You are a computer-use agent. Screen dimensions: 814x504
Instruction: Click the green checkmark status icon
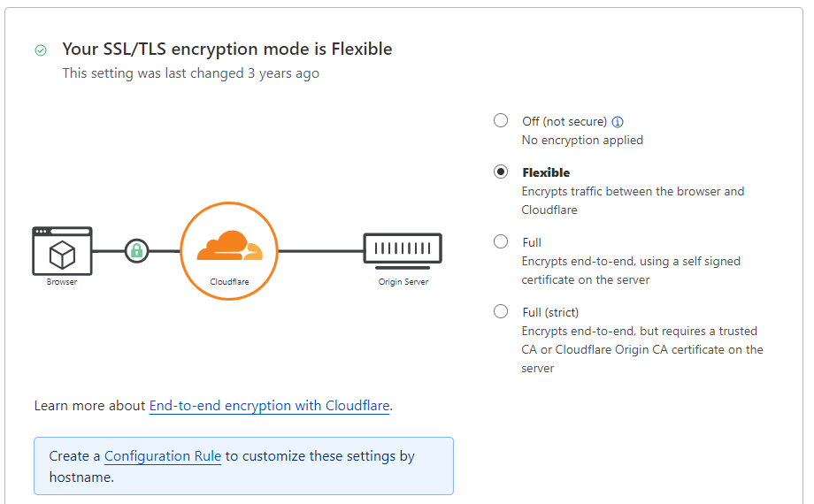point(41,50)
